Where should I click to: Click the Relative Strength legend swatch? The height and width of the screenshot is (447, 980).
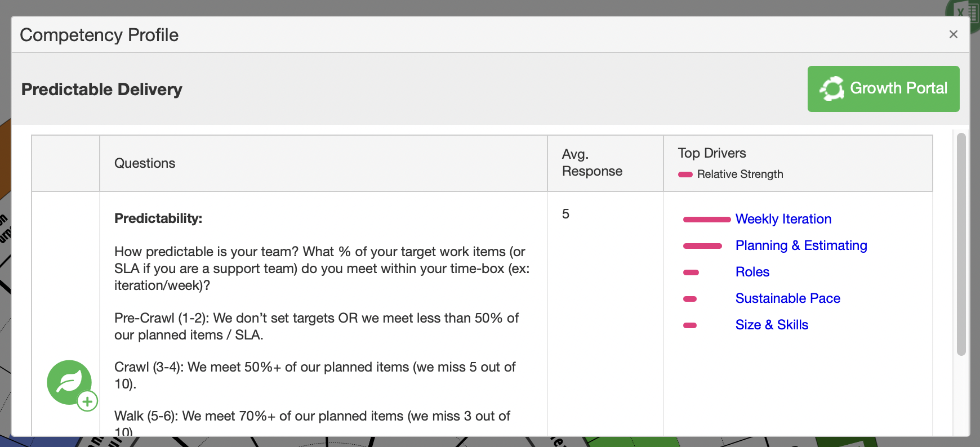click(685, 175)
